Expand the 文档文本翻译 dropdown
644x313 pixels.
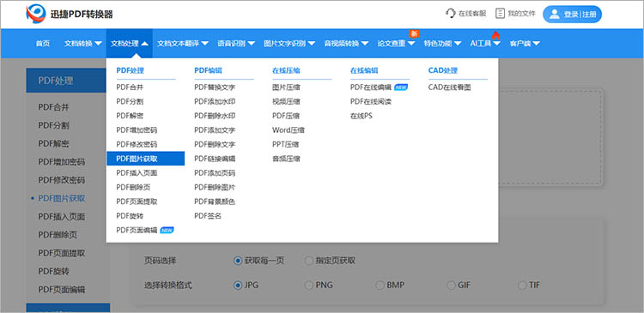point(183,43)
